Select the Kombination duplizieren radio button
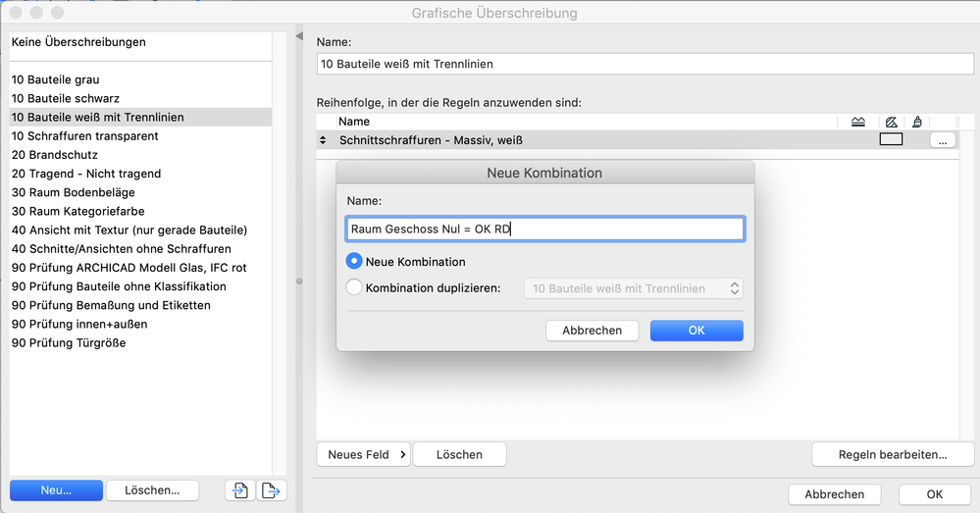This screenshot has width=980, height=513. 354,288
